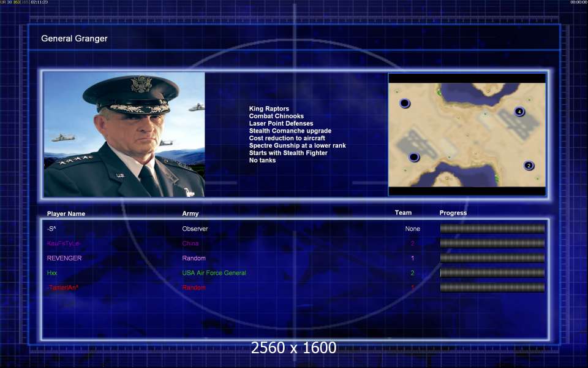Click the loading progress bar for -S^
588x368 pixels.
pyautogui.click(x=492, y=229)
